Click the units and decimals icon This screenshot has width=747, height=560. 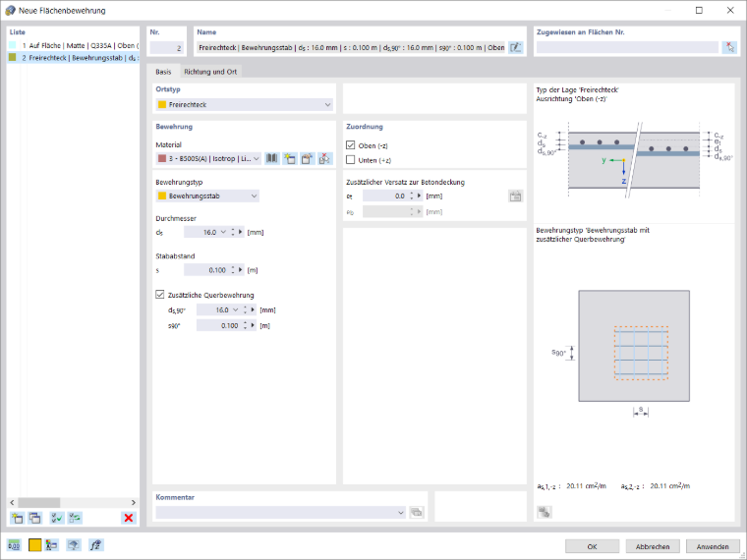tap(15, 545)
